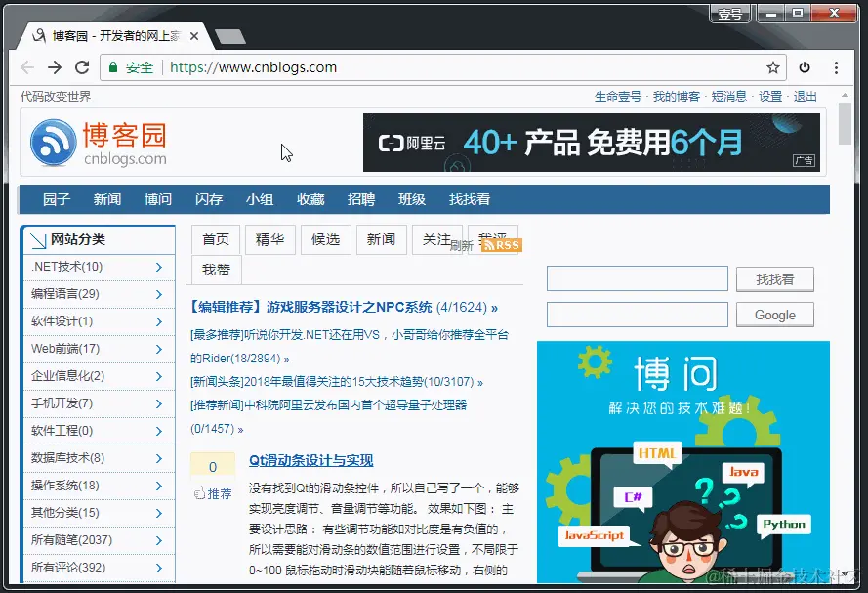
Task: Open 短消息 link
Action: [x=729, y=97]
